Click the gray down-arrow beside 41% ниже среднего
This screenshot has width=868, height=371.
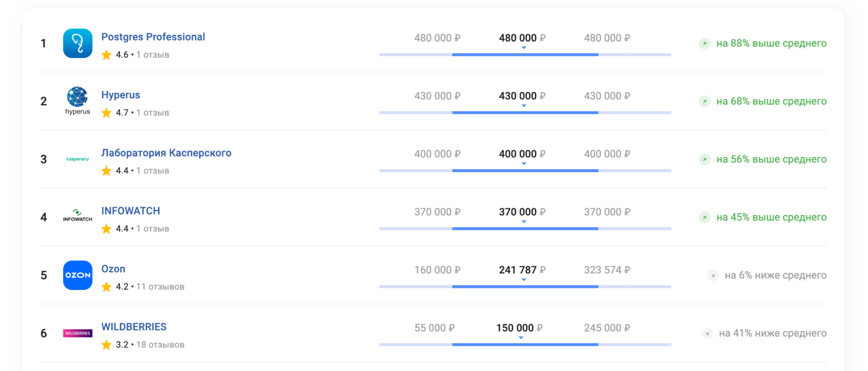tap(707, 333)
